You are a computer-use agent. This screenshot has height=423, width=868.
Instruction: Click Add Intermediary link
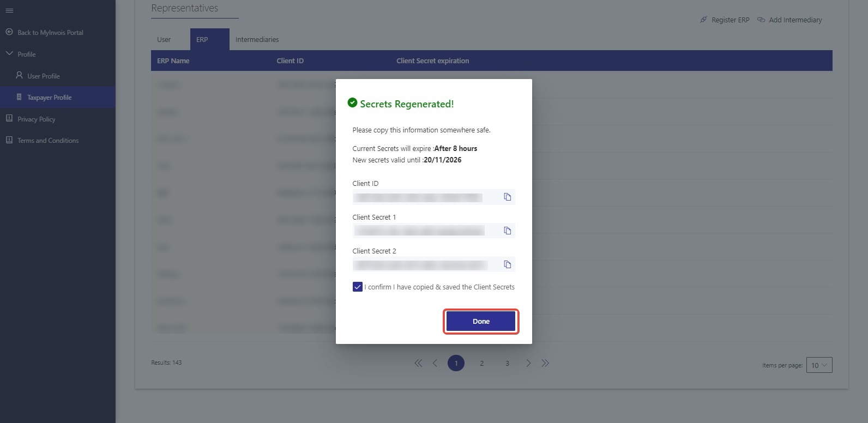click(789, 20)
